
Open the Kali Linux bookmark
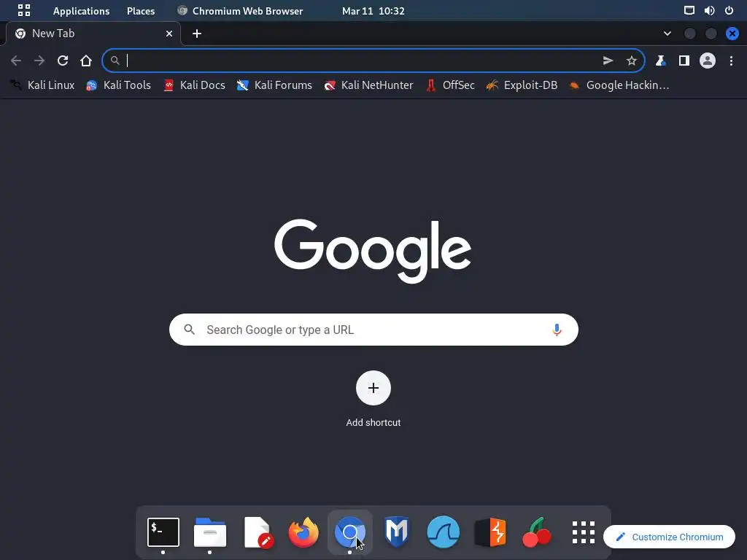tap(43, 85)
